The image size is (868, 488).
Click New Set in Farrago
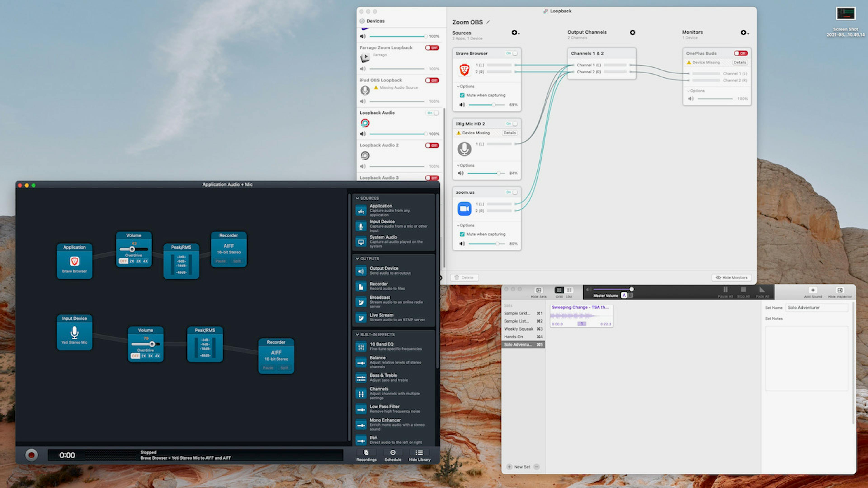519,467
